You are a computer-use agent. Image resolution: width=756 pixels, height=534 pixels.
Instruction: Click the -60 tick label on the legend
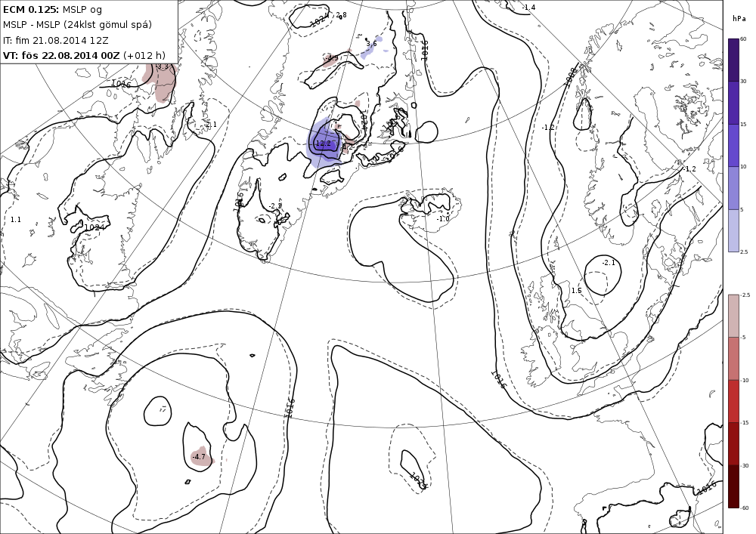(745, 508)
